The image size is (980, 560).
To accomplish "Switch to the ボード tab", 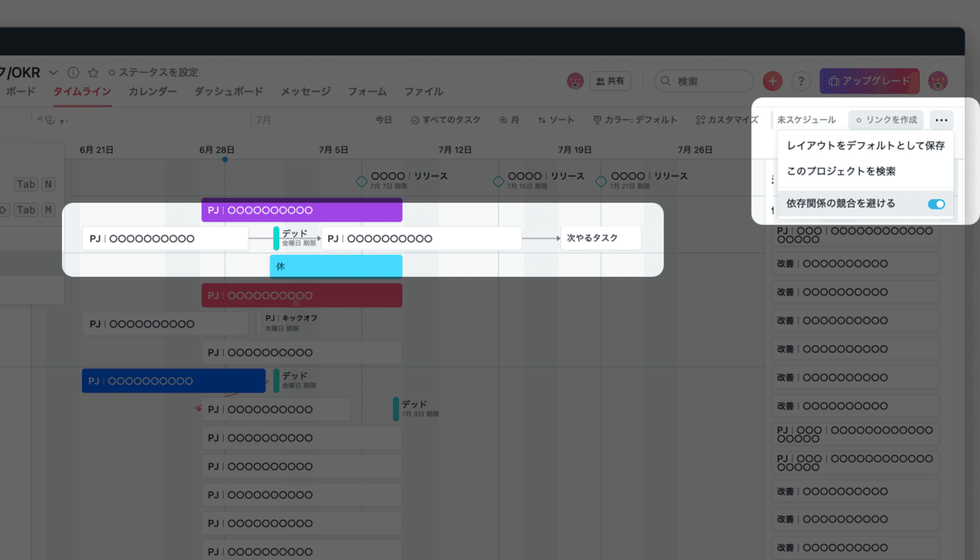I will coord(21,91).
